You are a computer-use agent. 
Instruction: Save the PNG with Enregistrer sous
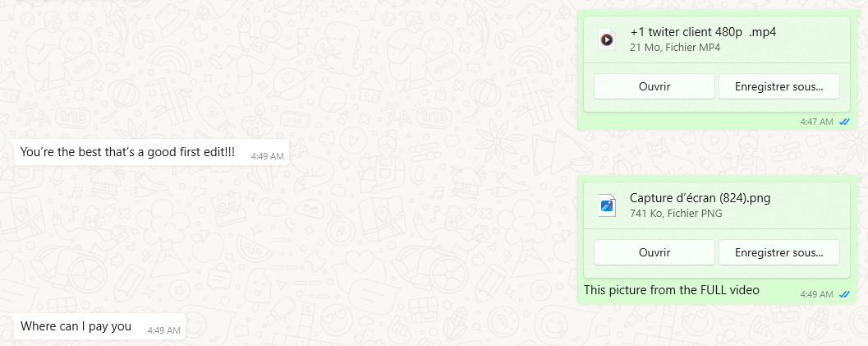click(x=778, y=252)
